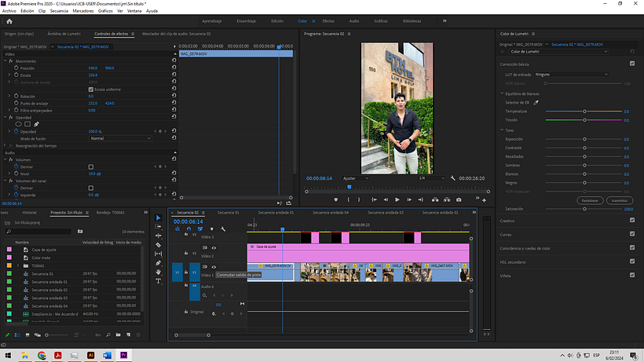
Task: Open the Marcadores menu
Action: pyautogui.click(x=83, y=11)
